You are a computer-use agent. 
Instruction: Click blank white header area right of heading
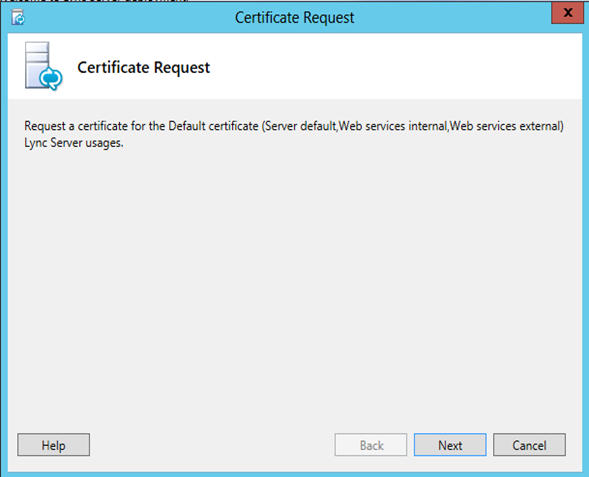pos(394,66)
